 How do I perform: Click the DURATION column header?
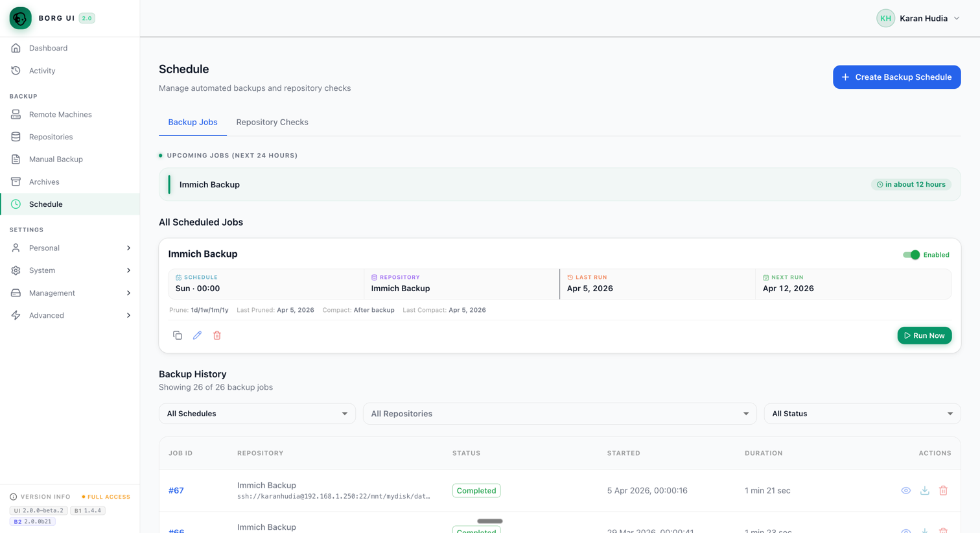tap(764, 453)
